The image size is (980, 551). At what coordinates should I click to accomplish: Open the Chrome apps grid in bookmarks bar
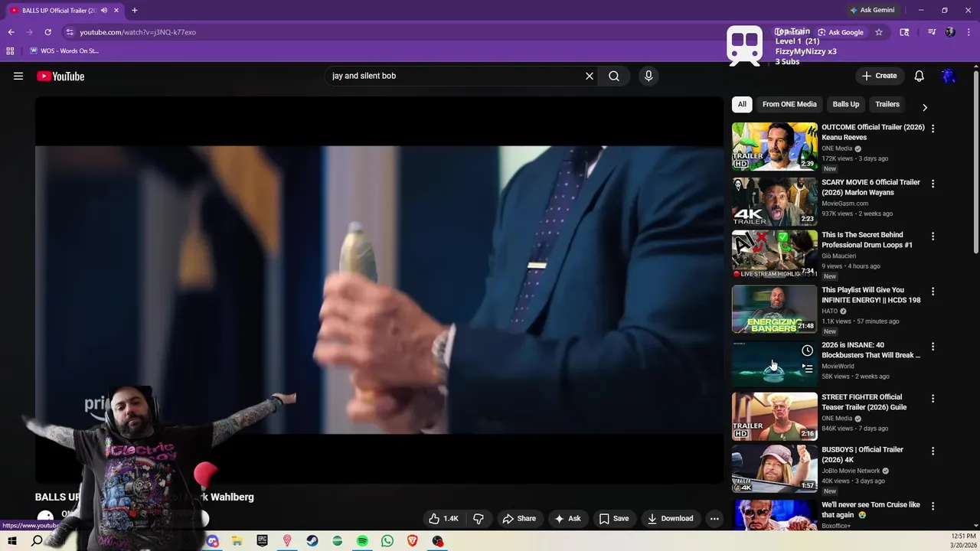10,51
